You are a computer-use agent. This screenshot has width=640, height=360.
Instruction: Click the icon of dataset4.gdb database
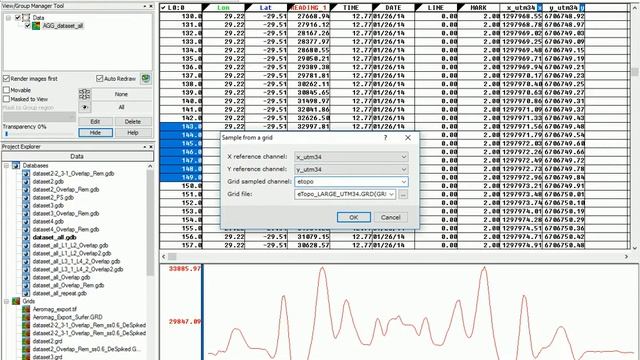tap(26, 221)
